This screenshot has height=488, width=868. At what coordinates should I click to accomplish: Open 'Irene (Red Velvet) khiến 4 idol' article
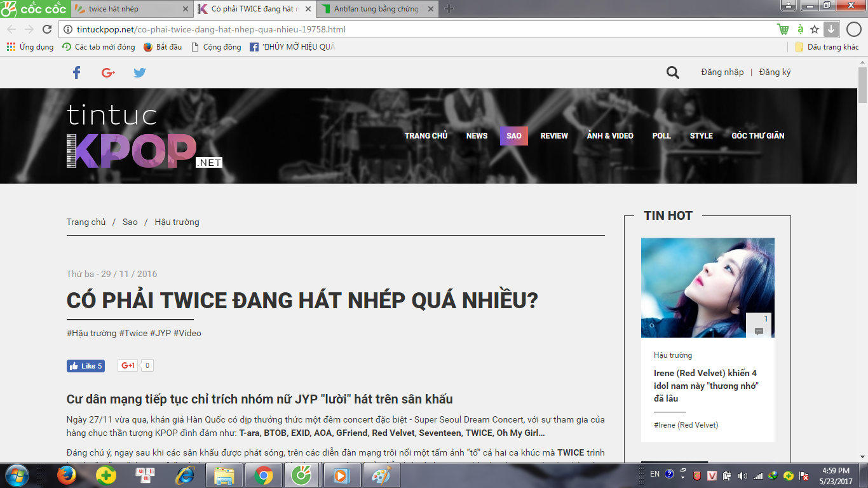[705, 386]
